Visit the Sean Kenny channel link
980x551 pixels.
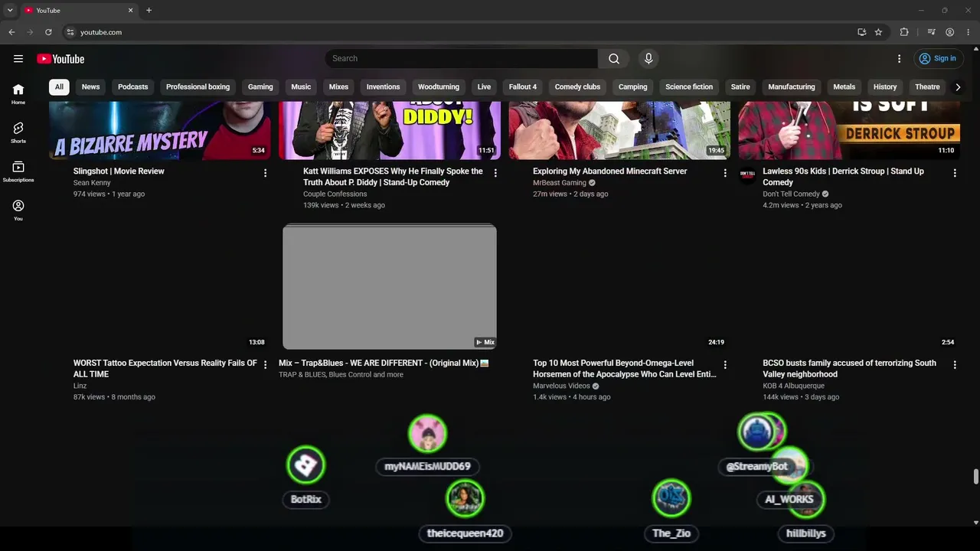92,183
